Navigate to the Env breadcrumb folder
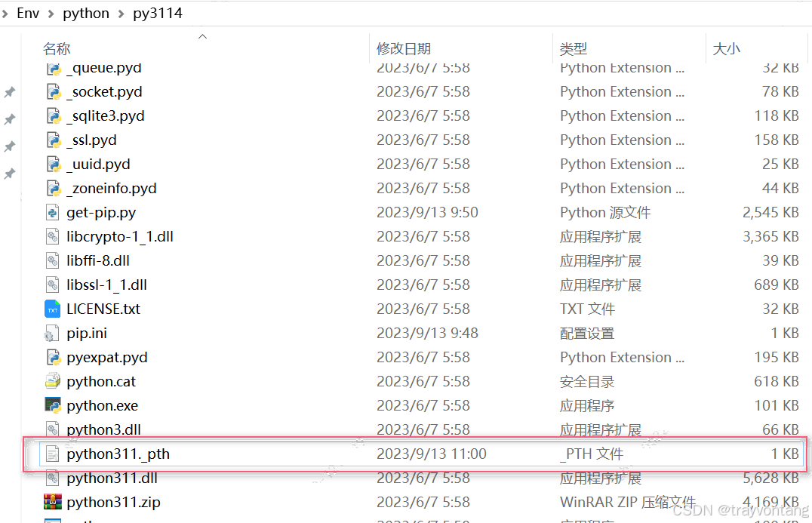Screen dimensions: 812x523 28,13
